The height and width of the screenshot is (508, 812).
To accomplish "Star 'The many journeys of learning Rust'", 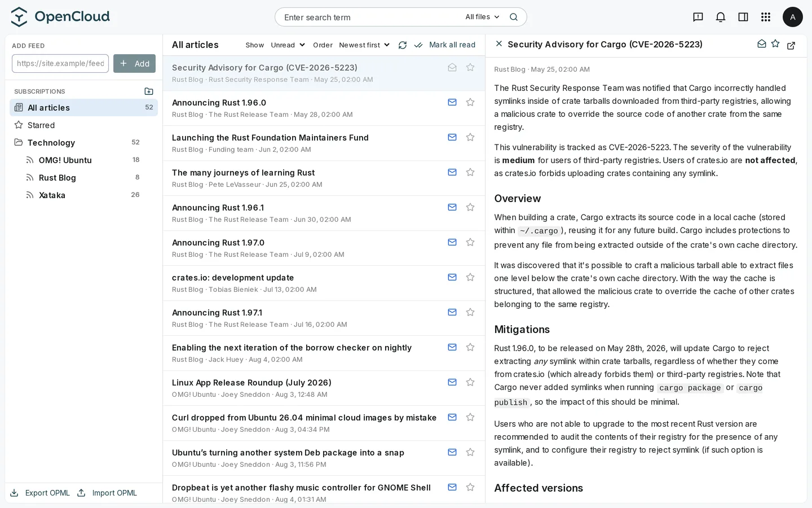I will [x=470, y=172].
